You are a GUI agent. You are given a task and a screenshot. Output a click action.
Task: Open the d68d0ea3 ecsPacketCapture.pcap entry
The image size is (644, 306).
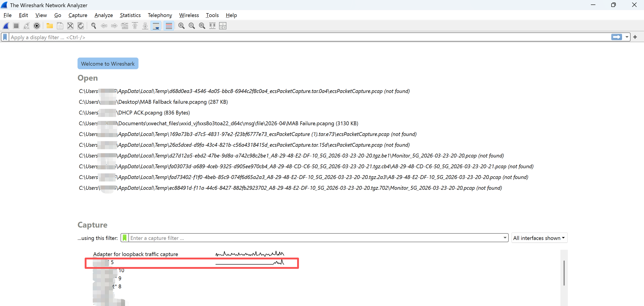[x=244, y=91]
